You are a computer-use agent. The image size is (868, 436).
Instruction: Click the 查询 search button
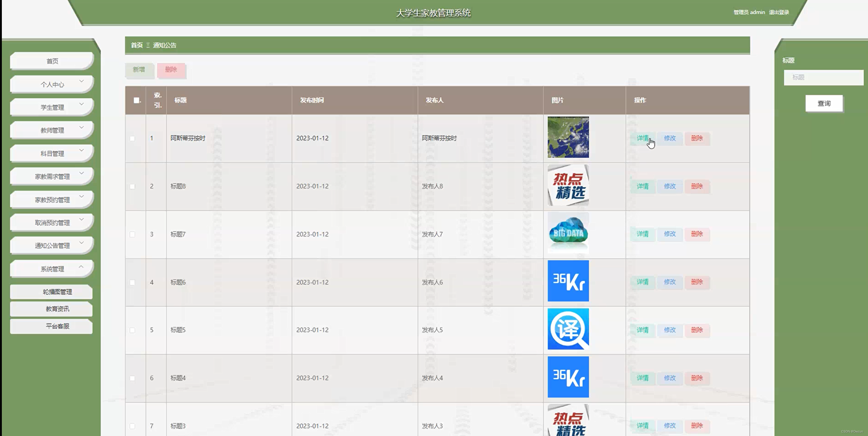(x=824, y=103)
